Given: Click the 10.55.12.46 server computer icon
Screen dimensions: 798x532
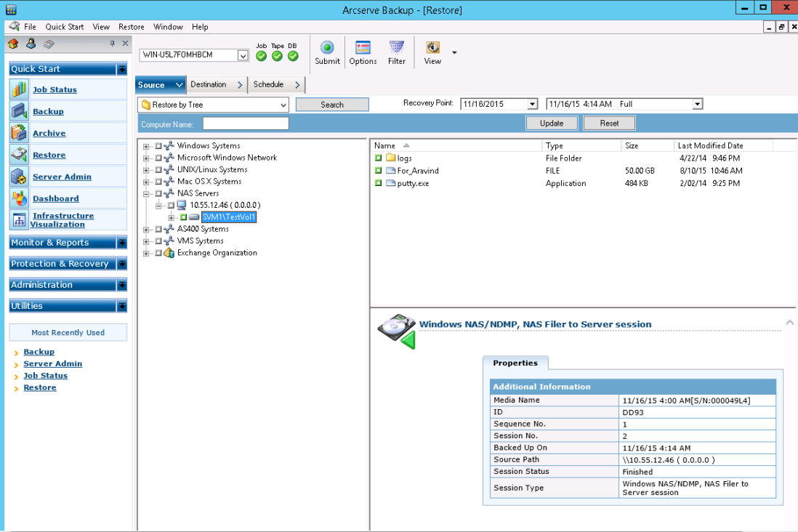Looking at the screenshot, I should point(182,205).
